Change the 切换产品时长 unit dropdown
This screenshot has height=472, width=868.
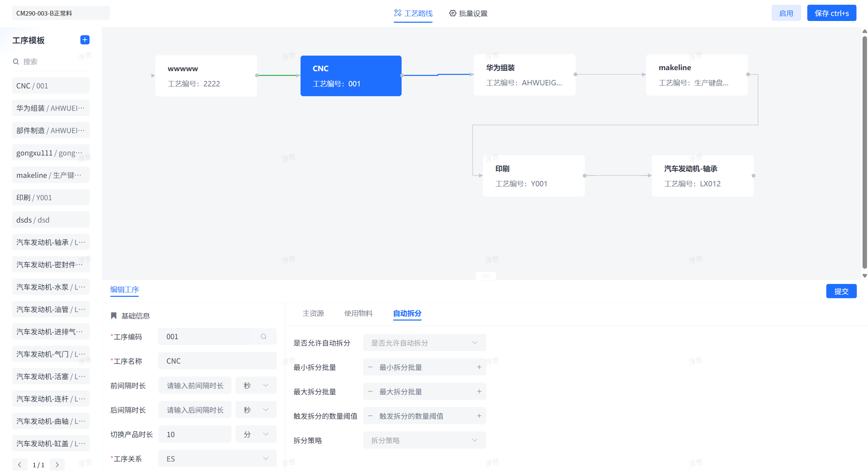256,434
